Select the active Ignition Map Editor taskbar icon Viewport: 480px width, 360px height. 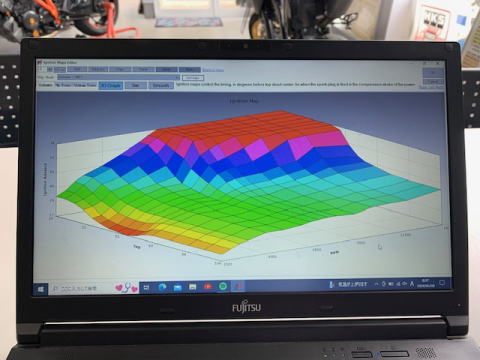(x=238, y=286)
